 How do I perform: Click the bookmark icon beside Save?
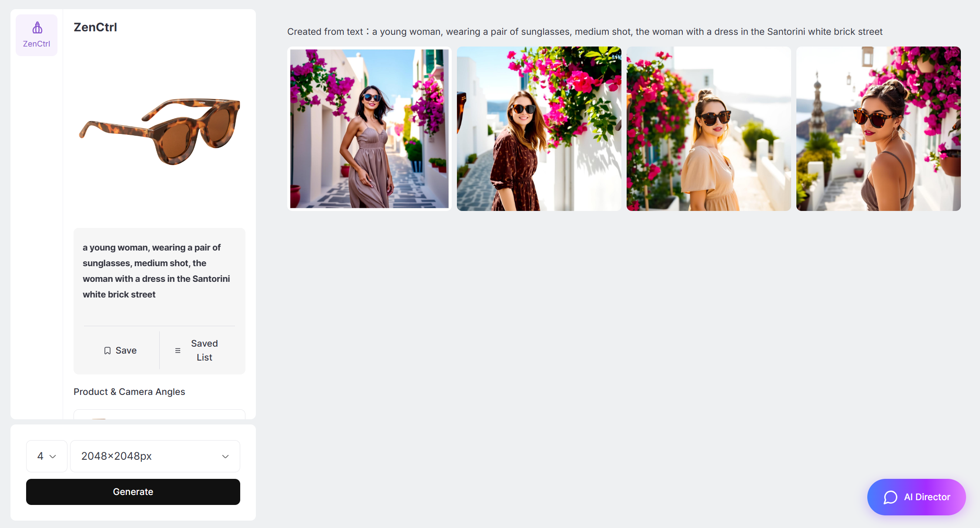[x=107, y=351]
